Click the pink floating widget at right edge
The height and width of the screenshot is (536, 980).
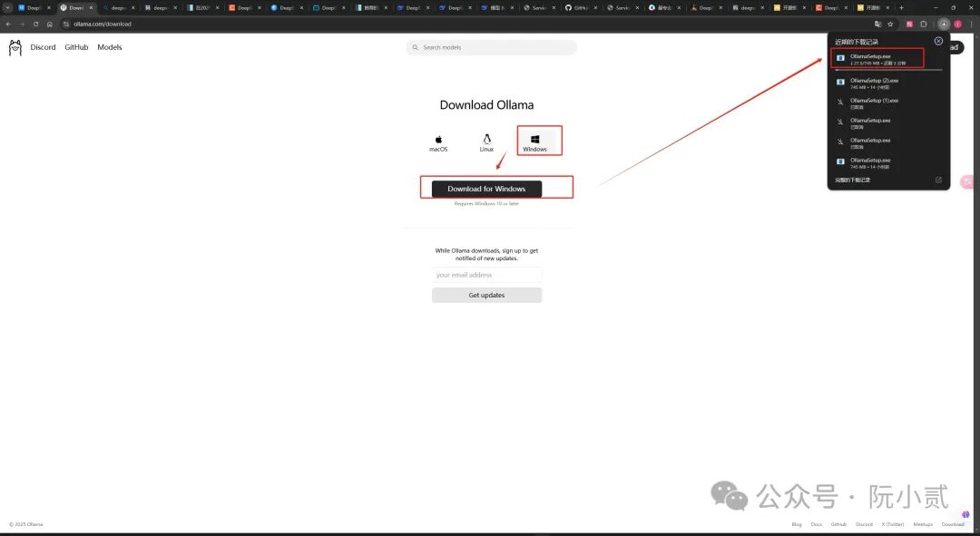[x=969, y=181]
